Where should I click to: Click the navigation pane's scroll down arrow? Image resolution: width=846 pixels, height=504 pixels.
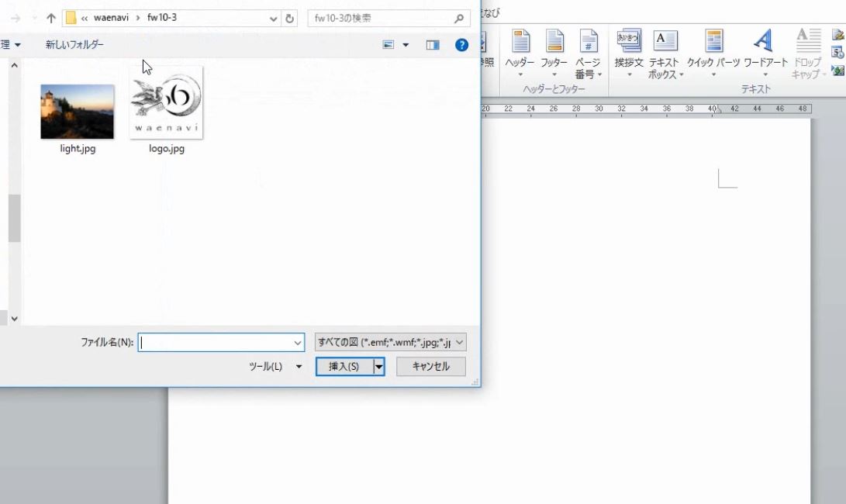[15, 319]
